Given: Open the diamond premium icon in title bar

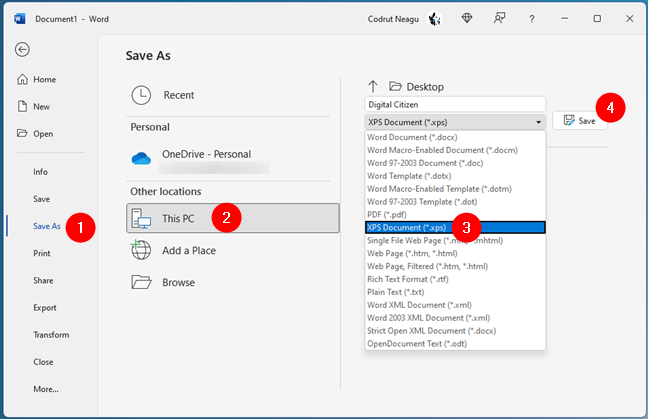Looking at the screenshot, I should coord(467,18).
